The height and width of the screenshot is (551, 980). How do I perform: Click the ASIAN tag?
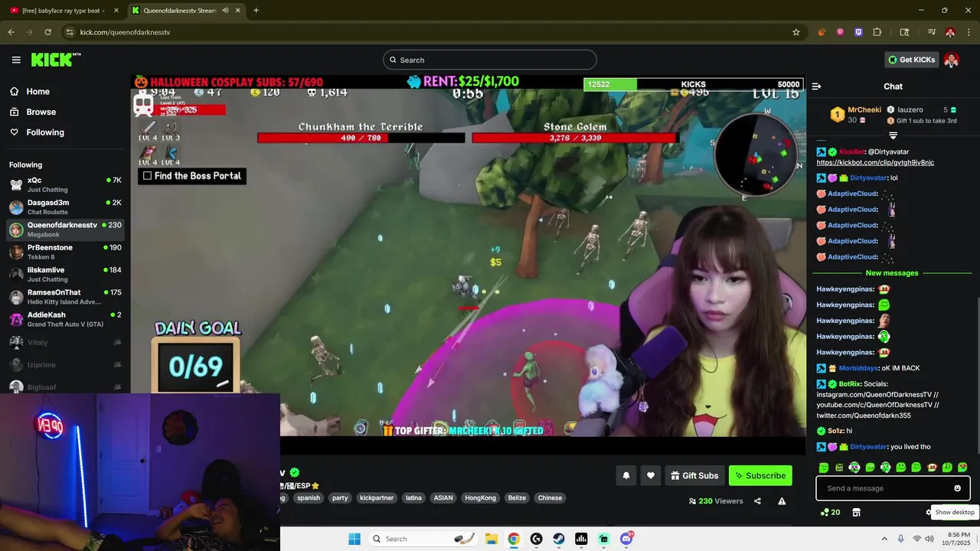[443, 498]
